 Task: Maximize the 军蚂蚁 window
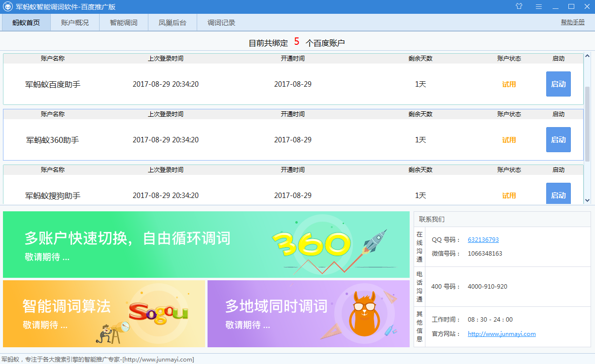[571, 6]
